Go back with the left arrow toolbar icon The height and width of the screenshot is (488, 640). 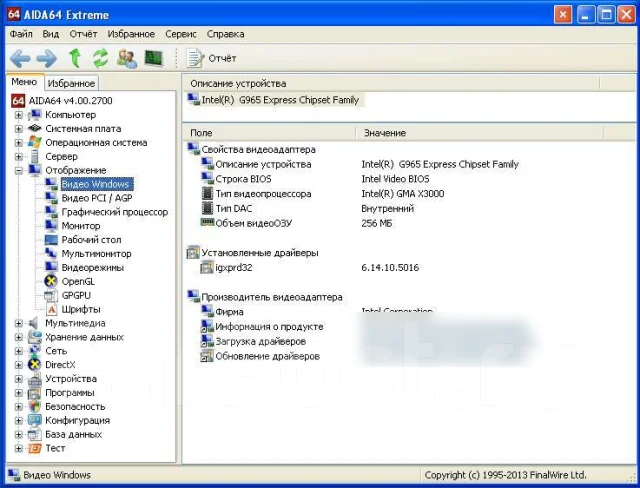coord(20,58)
